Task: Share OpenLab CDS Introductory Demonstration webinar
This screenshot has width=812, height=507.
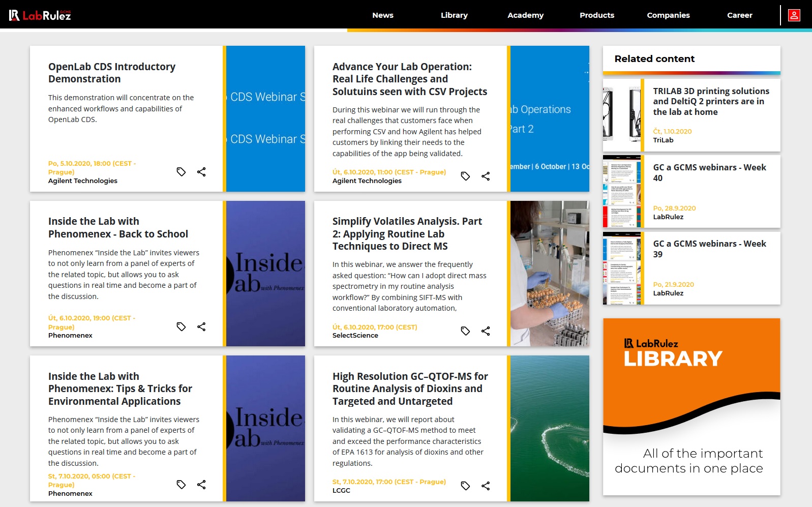Action: coord(201,172)
